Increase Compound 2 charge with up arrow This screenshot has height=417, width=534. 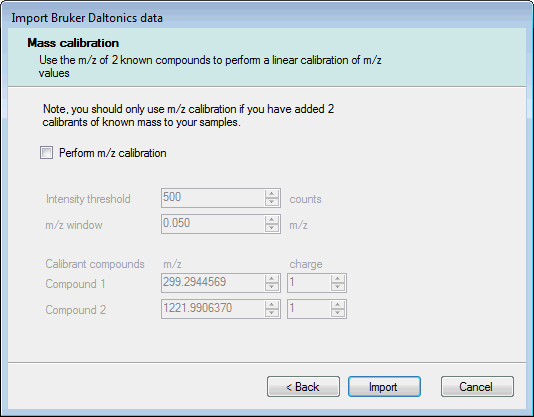pyautogui.click(x=338, y=305)
